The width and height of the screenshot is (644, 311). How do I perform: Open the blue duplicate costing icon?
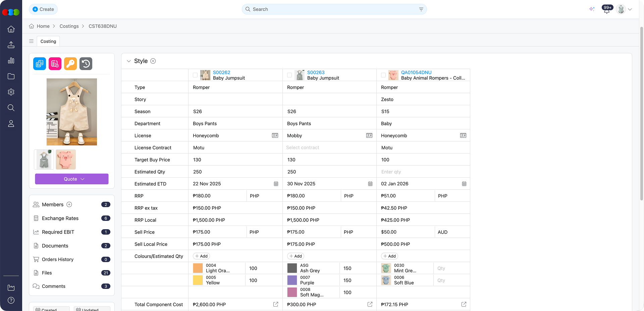pos(39,64)
